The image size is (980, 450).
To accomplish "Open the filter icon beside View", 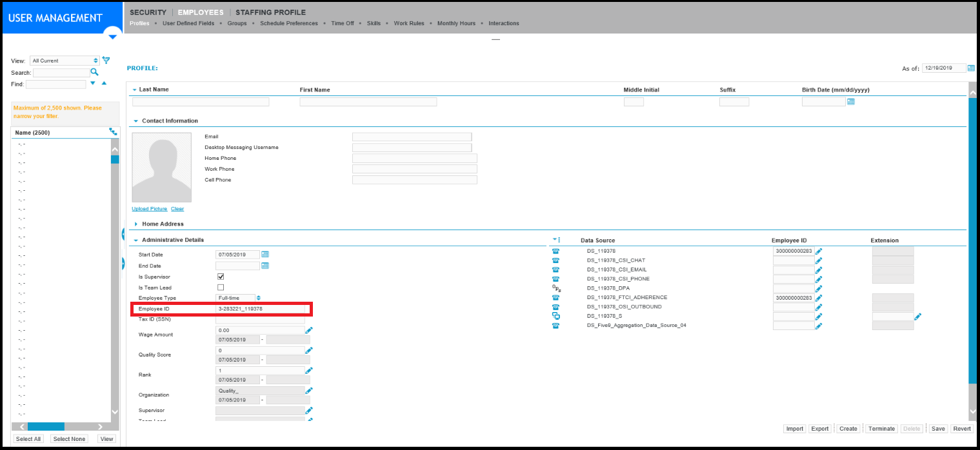I will [x=106, y=60].
